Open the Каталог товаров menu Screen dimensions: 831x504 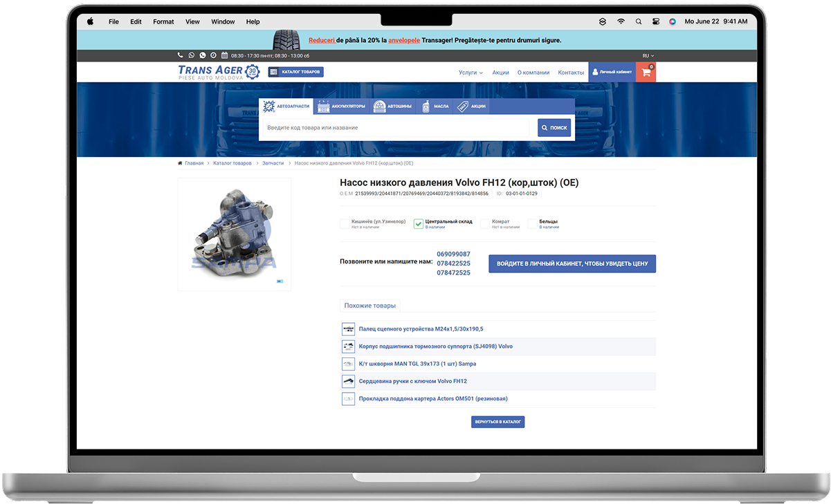pyautogui.click(x=295, y=72)
